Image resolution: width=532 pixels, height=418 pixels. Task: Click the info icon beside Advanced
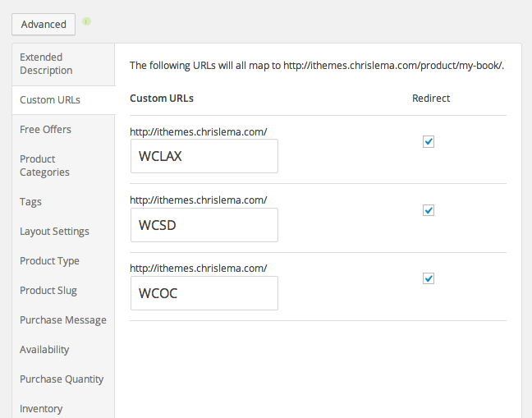click(86, 21)
